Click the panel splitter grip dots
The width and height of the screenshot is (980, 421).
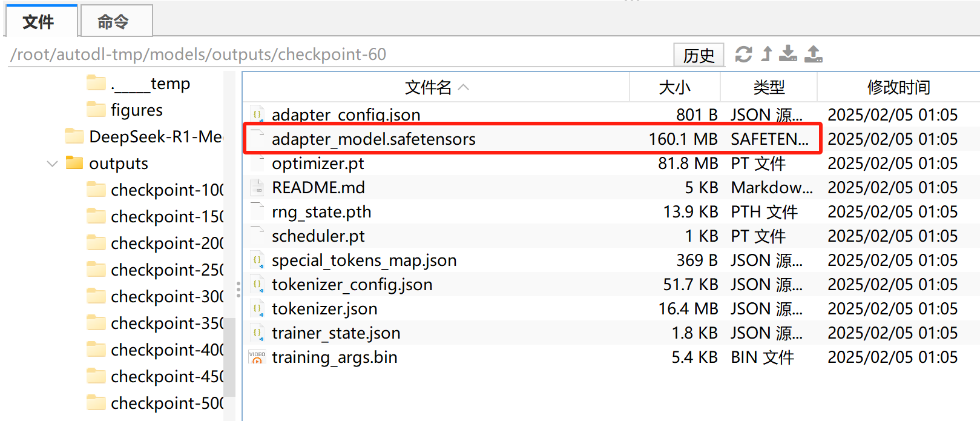pyautogui.click(x=238, y=289)
